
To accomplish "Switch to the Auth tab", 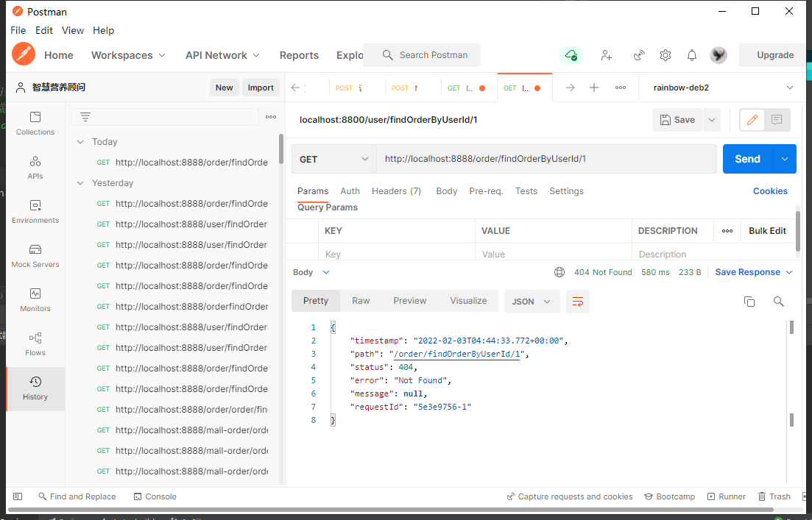I will point(350,191).
